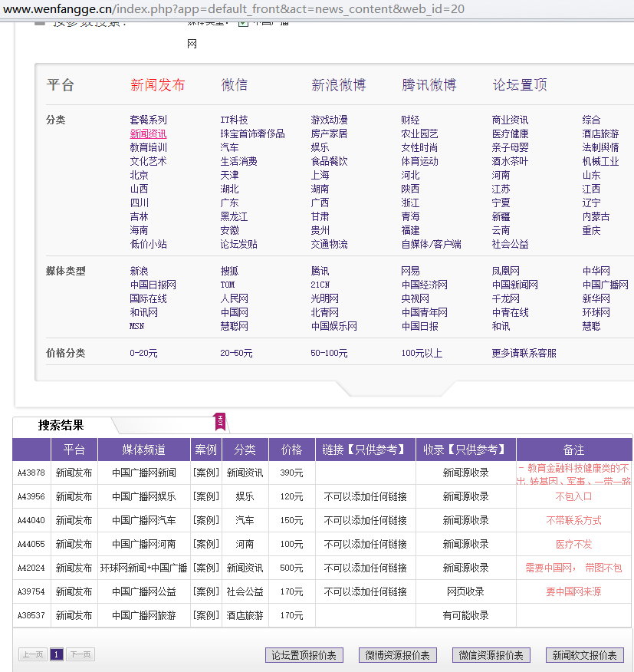Filter by 黑龙江 region

coord(234,216)
